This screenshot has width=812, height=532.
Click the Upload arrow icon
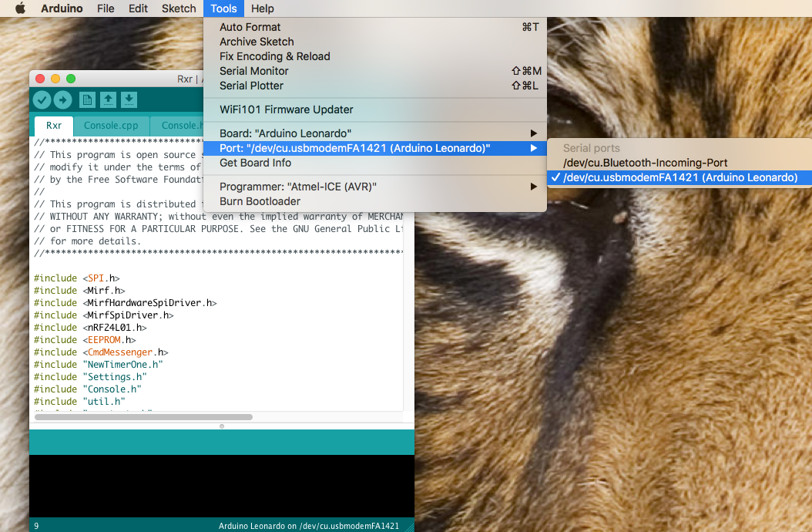[62, 99]
